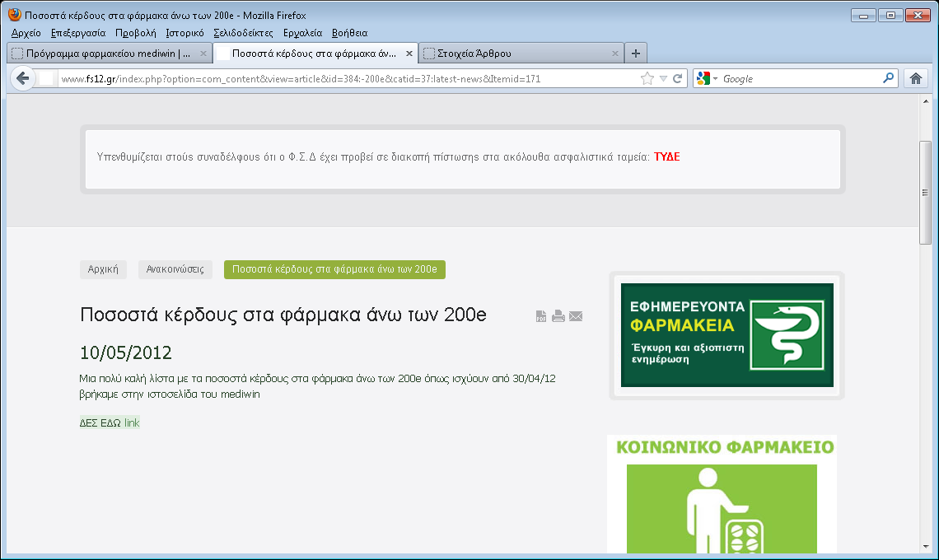Select the Ποσοστά κέρδους στα φάρμακα tab
Image resolution: width=939 pixels, height=560 pixels.
(x=314, y=54)
